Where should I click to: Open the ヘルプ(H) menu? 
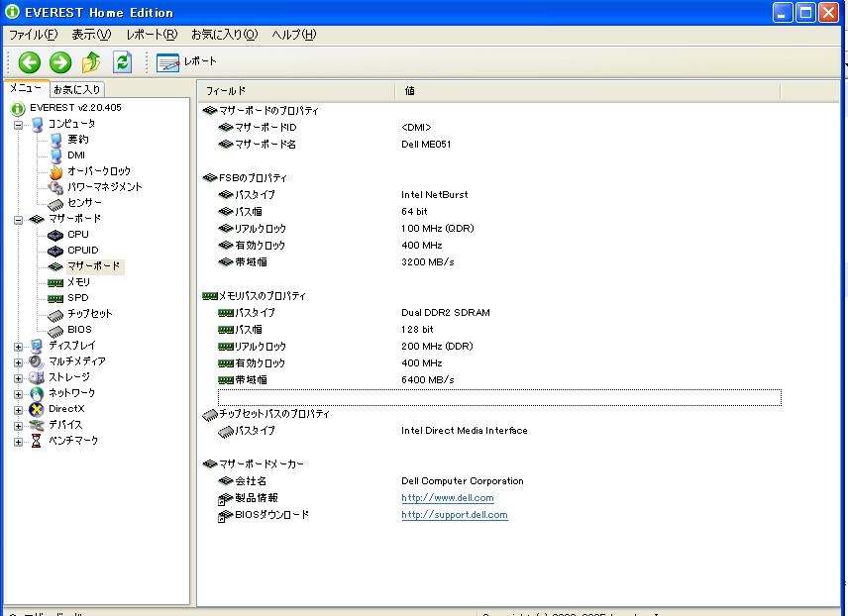click(293, 35)
